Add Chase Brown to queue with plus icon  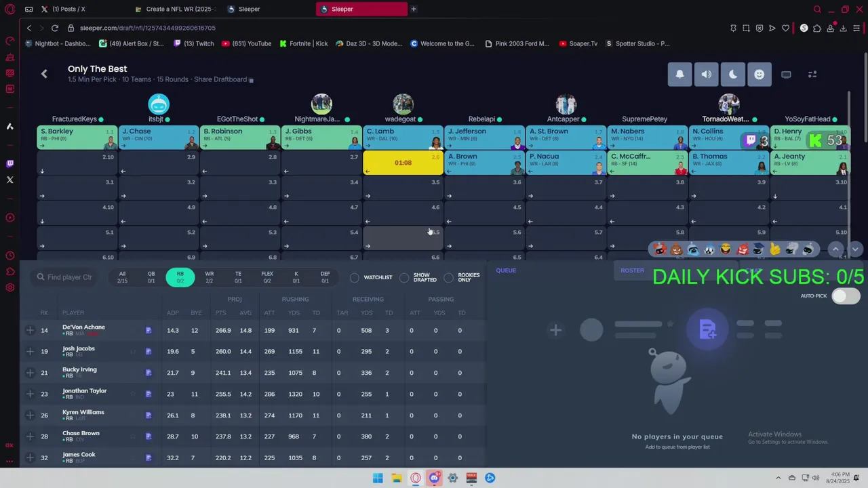click(x=30, y=436)
